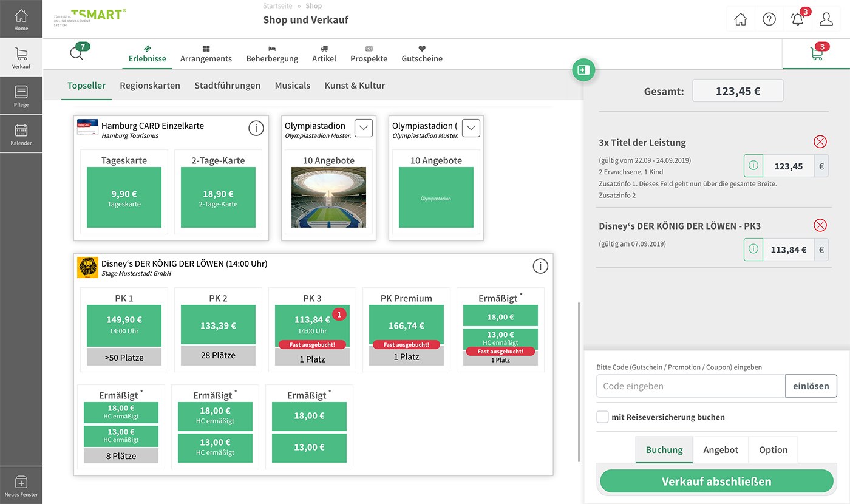Show info for Hamburg CARD Einzelkarte
This screenshot has height=504, width=850.
pyautogui.click(x=256, y=128)
